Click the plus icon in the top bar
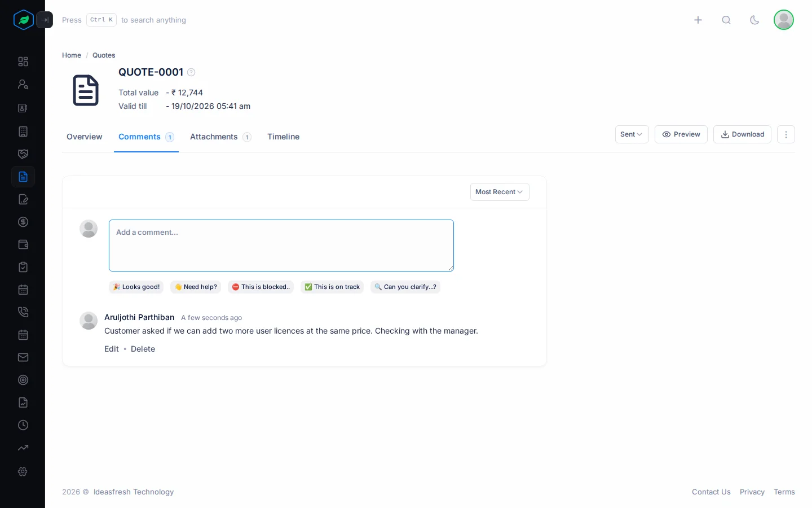 tap(698, 20)
